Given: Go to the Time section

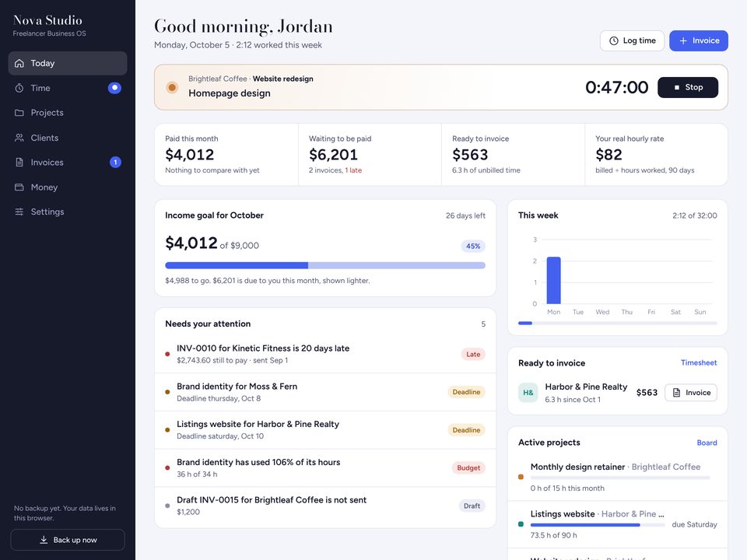Looking at the screenshot, I should point(68,88).
